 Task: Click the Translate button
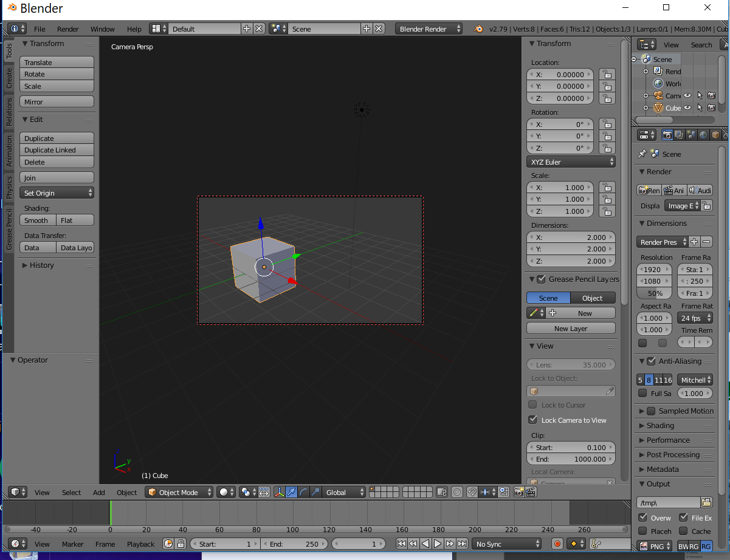57,62
